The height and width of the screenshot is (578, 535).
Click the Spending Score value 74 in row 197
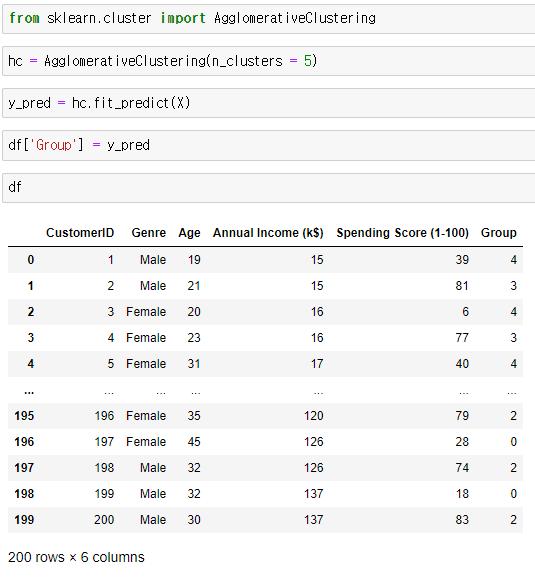point(462,468)
